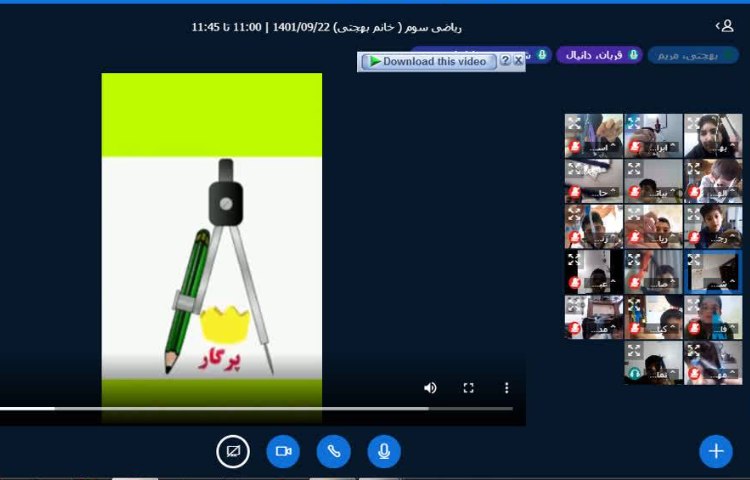Toggle muted mic on ربا webcam

635,238
